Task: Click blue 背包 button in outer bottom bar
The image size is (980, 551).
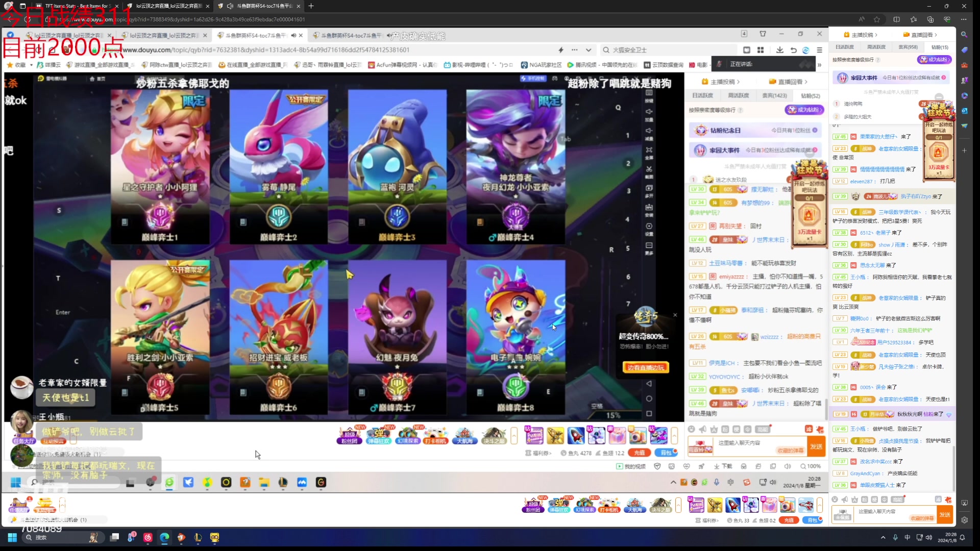Action: [x=812, y=520]
